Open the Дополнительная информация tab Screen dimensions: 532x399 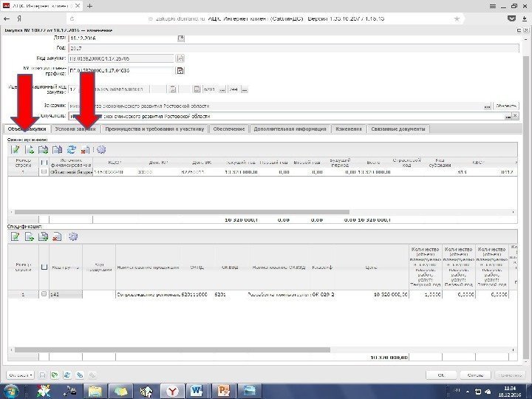[290, 129]
